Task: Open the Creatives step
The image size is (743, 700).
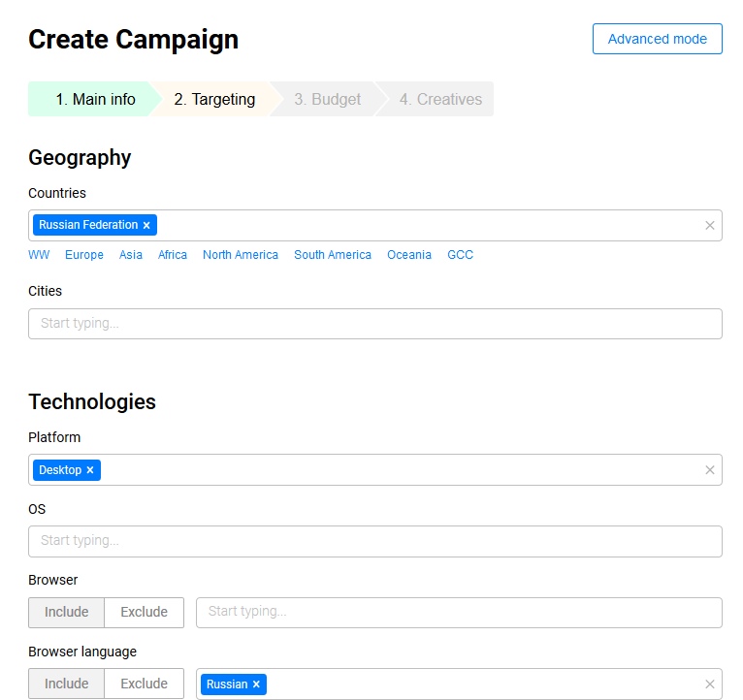Action: [439, 99]
